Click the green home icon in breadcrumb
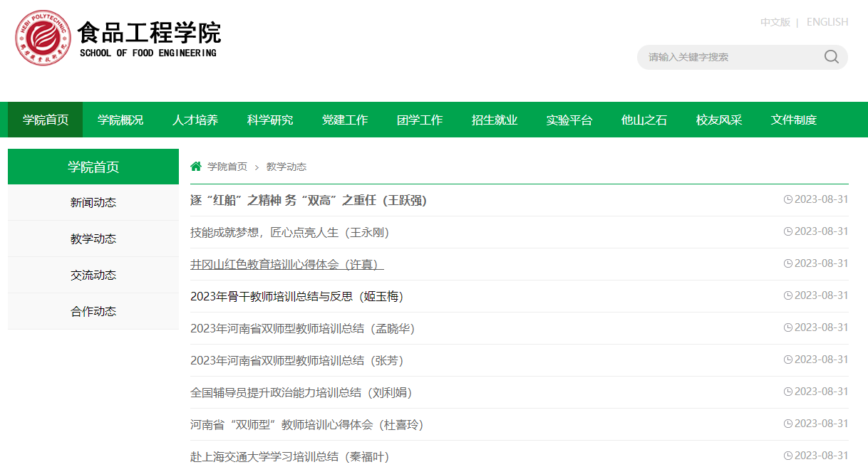 tap(196, 167)
